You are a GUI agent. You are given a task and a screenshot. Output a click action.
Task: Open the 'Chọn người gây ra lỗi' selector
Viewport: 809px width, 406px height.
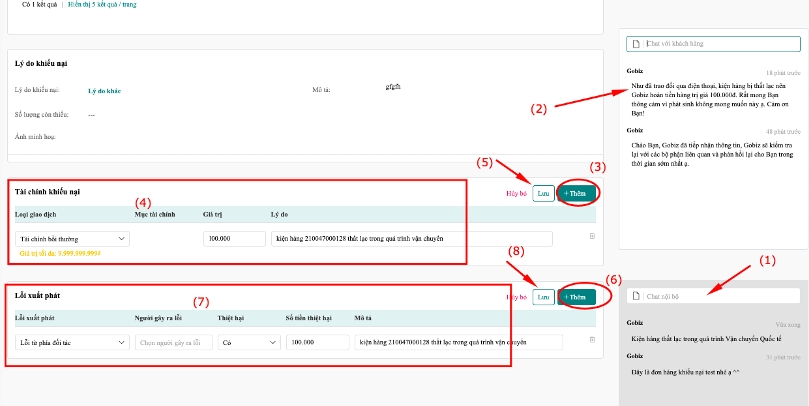click(x=170, y=342)
